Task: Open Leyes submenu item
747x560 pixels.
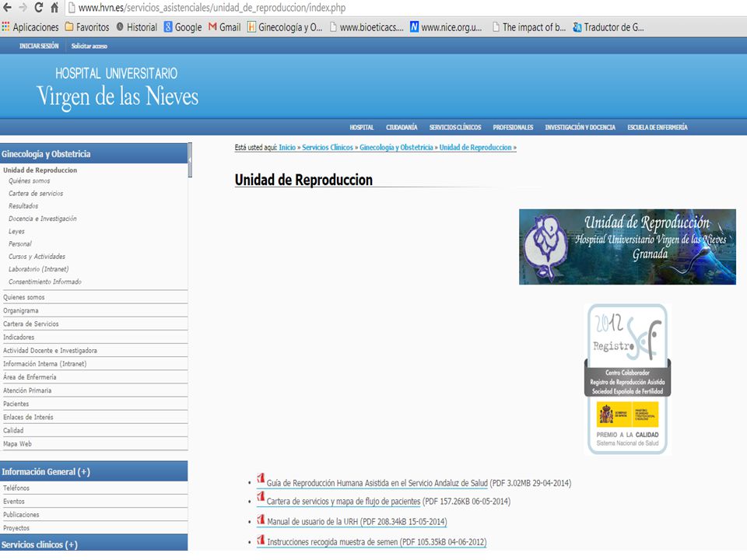Action: [x=16, y=232]
